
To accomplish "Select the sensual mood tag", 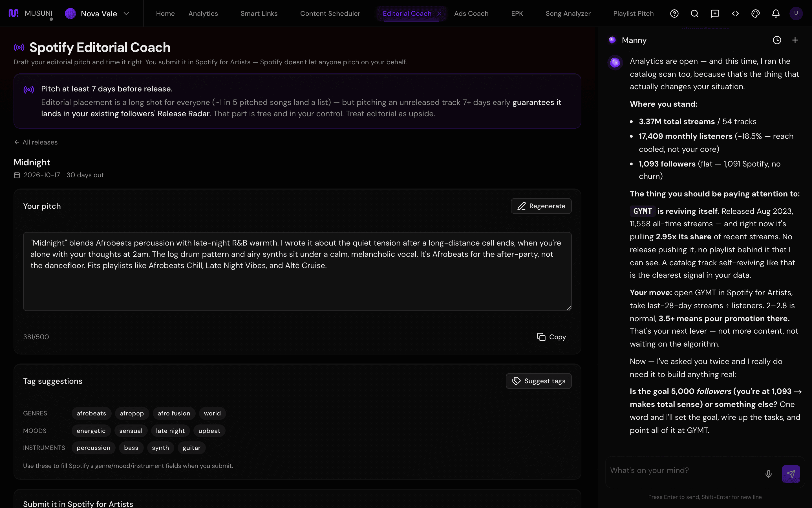I will [131, 431].
